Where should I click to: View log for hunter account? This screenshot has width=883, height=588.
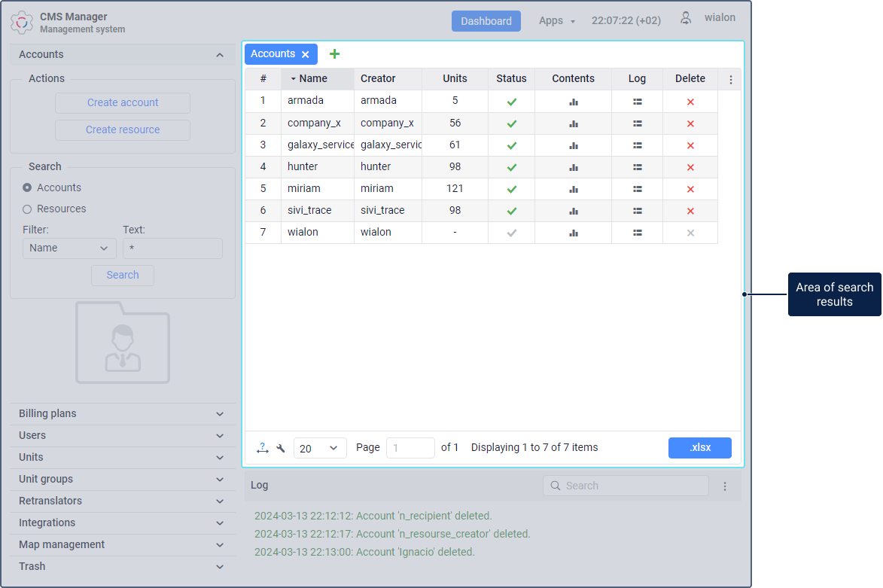tap(638, 167)
